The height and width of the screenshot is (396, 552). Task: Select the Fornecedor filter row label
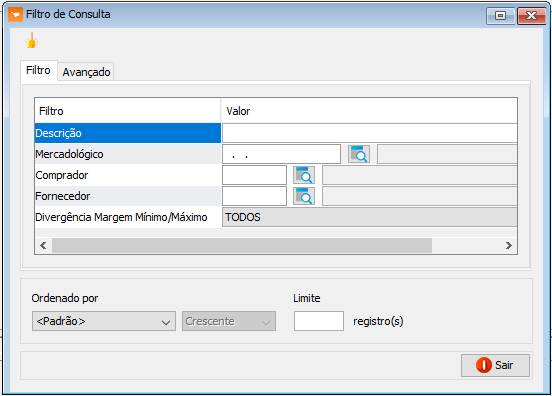(x=128, y=196)
